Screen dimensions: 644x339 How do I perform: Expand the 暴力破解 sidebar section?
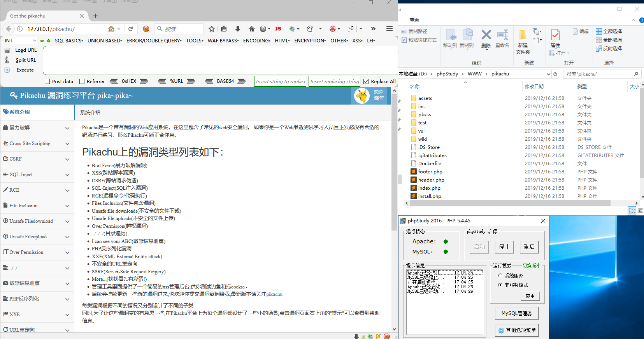coord(37,128)
